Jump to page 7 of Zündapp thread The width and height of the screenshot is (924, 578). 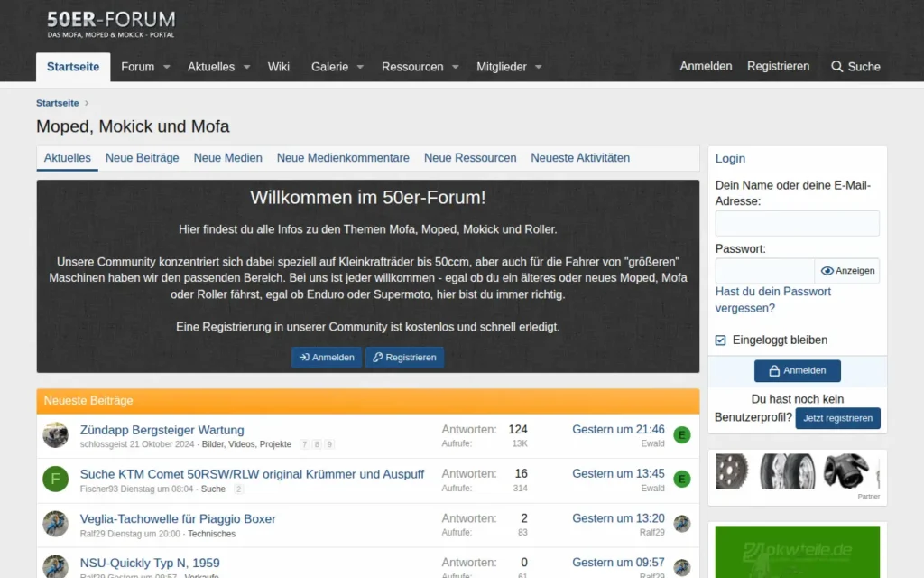coord(304,444)
